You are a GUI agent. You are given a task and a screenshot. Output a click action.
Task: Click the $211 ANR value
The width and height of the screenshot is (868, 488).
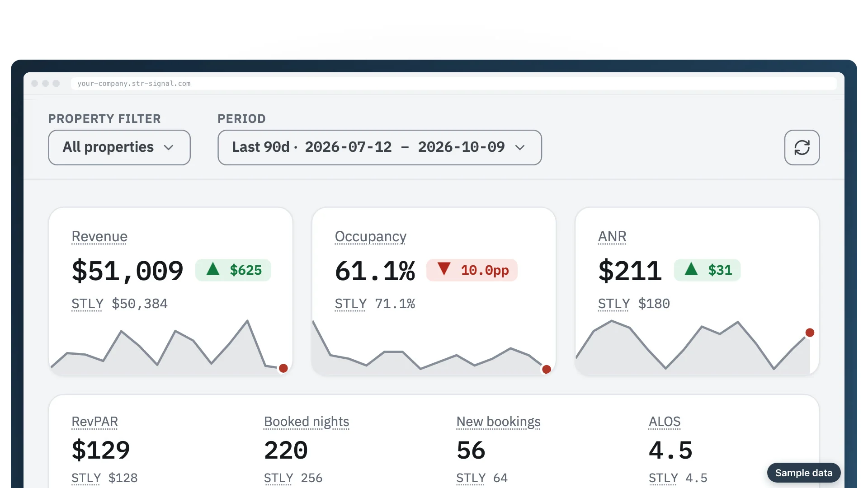point(630,271)
